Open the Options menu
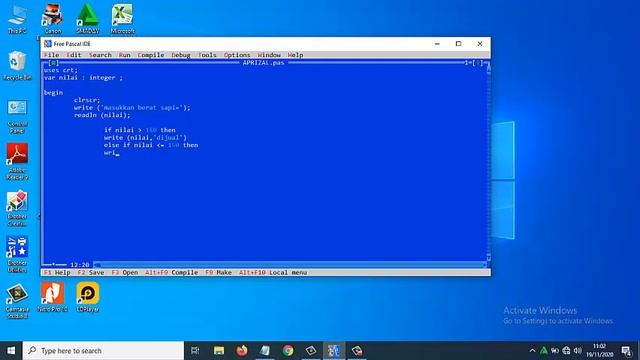Viewport: 640px width, 360px height. click(x=237, y=55)
